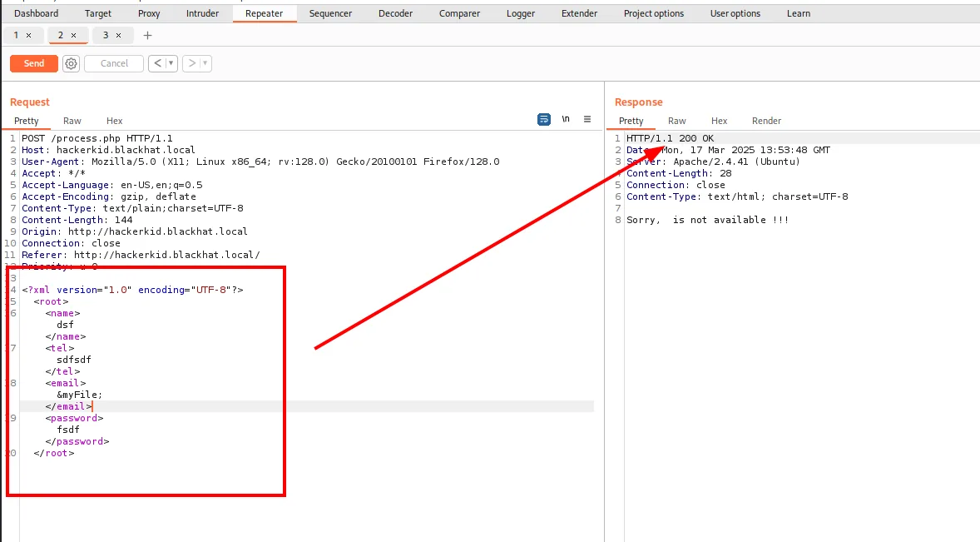The image size is (980, 542).
Task: Click the Content-Length: 144 header
Action: coord(77,220)
